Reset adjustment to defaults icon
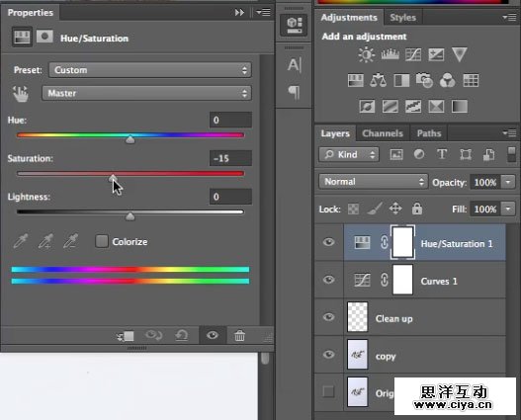The width and height of the screenshot is (521, 420). pyautogui.click(x=182, y=336)
